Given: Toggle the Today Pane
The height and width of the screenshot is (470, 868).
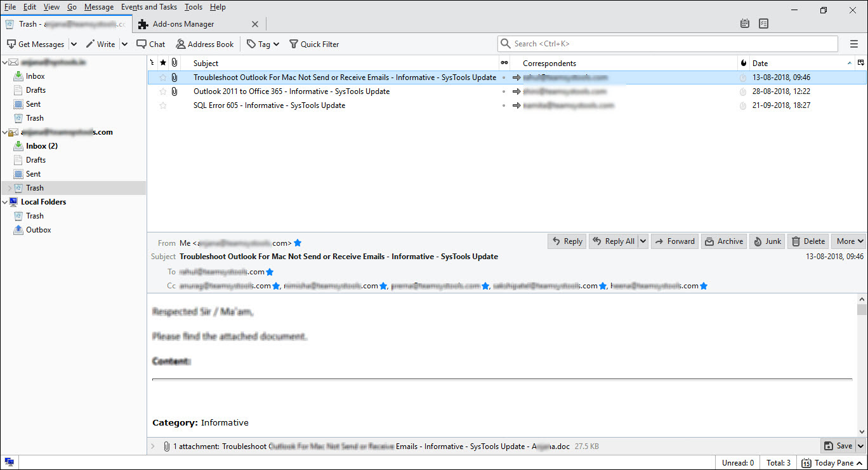Looking at the screenshot, I should coord(832,463).
